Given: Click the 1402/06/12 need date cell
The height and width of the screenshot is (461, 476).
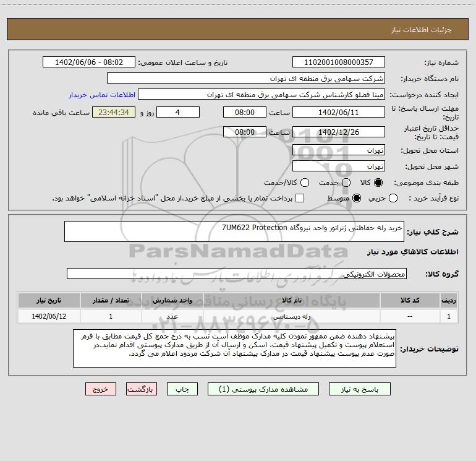Looking at the screenshot, I should pos(49,316).
